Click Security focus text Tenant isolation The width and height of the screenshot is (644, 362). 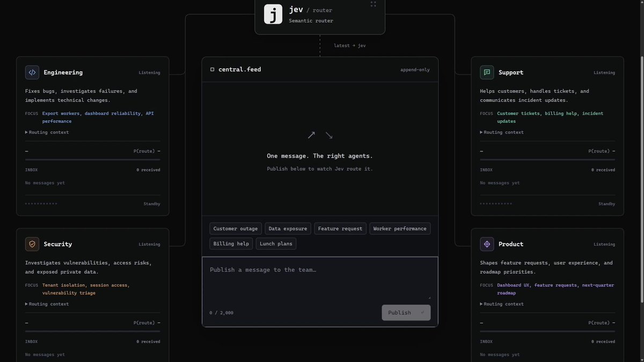tap(64, 285)
